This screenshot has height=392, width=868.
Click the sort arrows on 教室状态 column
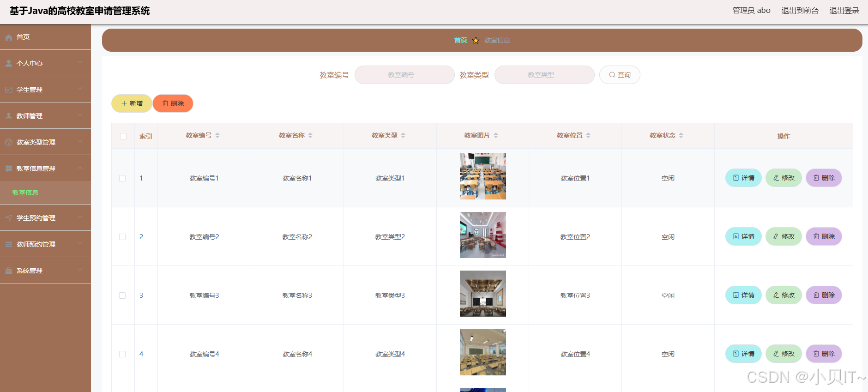click(681, 135)
